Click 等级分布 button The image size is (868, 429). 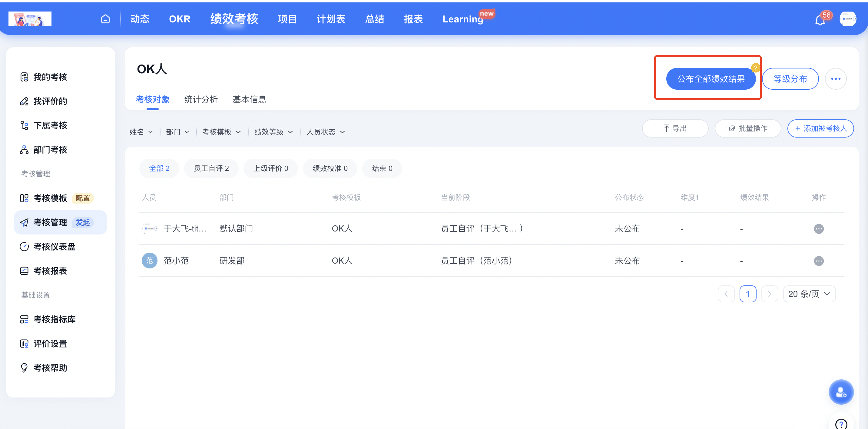point(790,79)
